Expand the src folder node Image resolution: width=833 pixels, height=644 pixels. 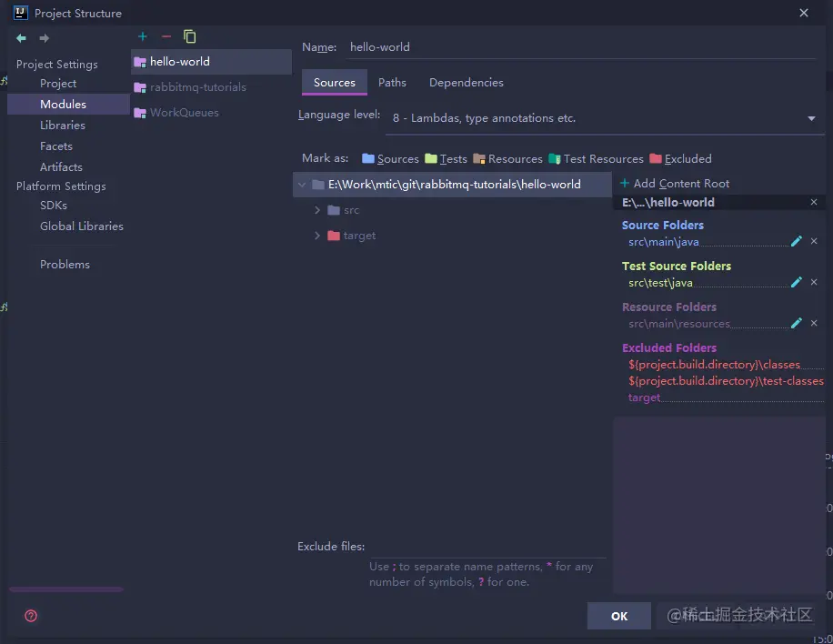click(x=317, y=210)
